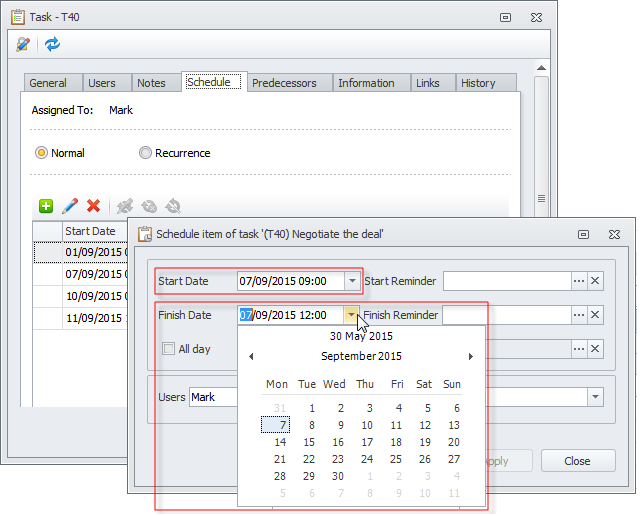Click the blue refresh arrows icon
Screen dimensions: 641x516
pyautogui.click(x=52, y=44)
